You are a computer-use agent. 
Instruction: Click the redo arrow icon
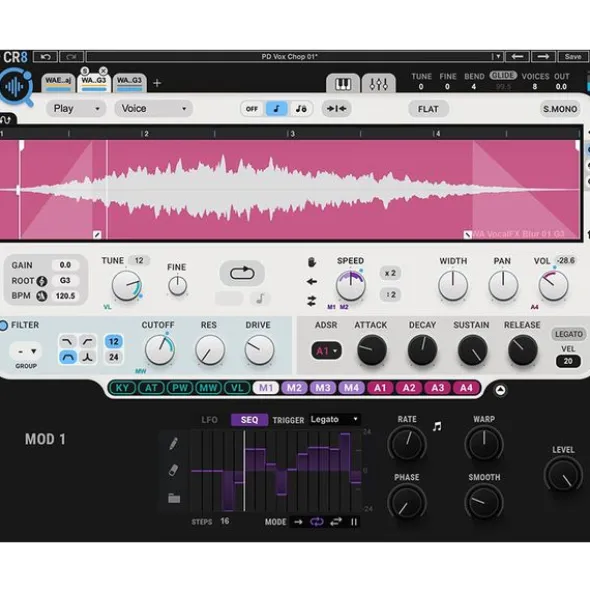click(71, 57)
